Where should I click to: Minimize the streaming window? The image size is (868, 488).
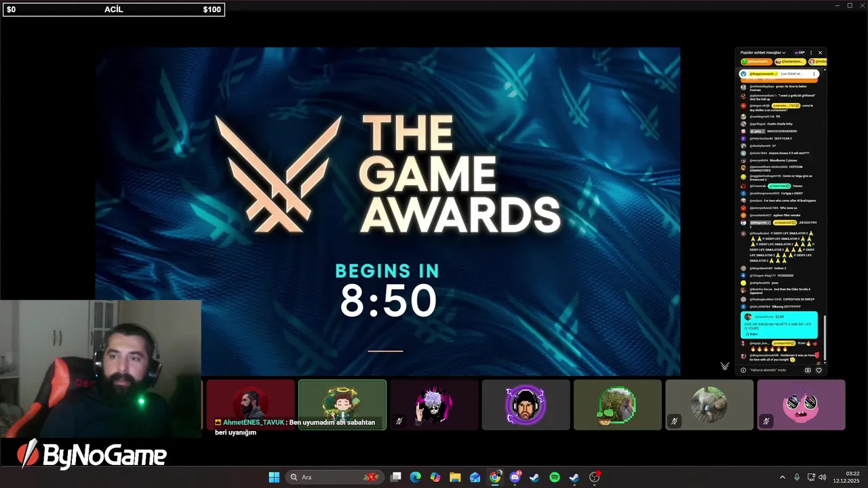coord(837,5)
